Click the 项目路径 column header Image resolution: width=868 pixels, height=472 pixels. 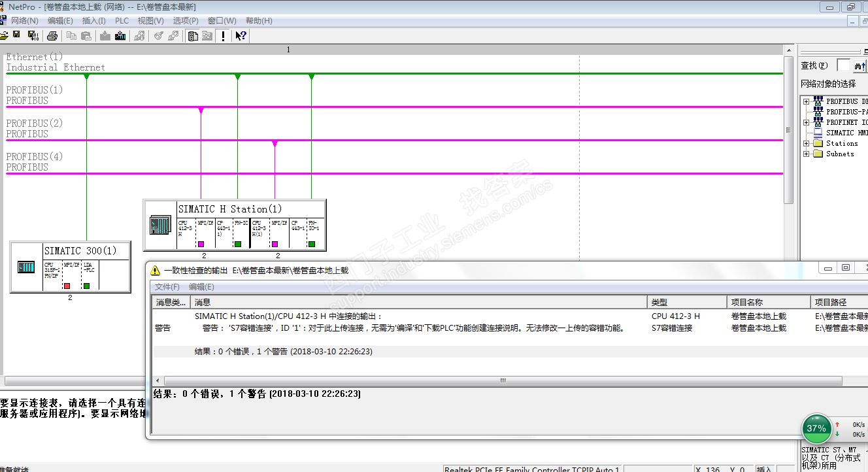tap(839, 302)
